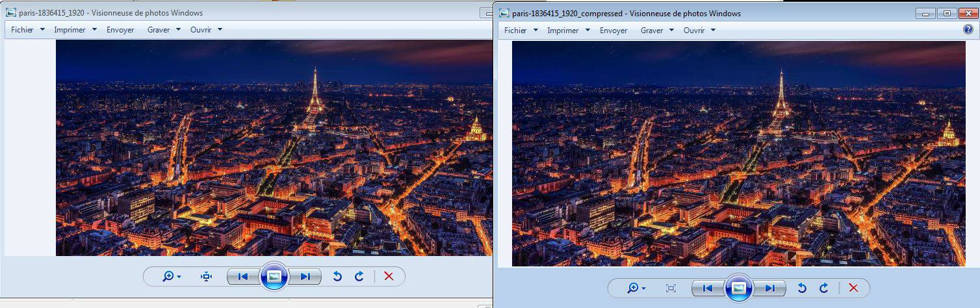Rotate counterclockwise in compressed photo window
Screen dimensions: 980x308
click(x=802, y=288)
